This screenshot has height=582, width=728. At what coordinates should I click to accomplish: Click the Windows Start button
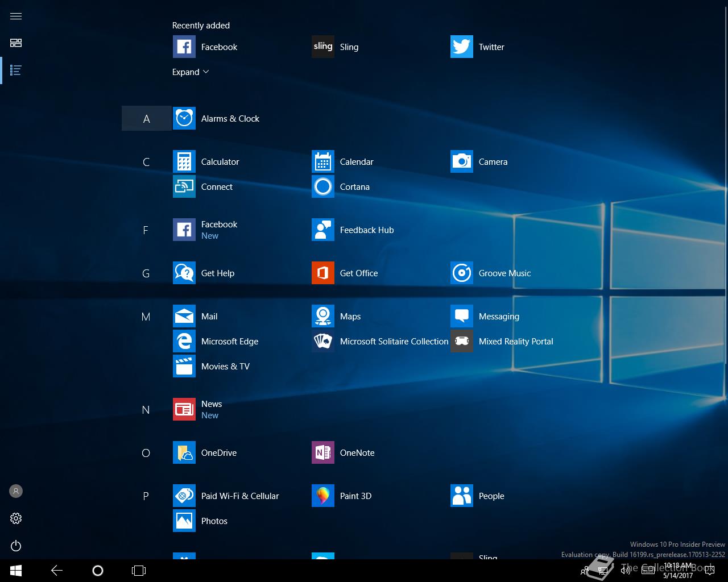[16, 571]
